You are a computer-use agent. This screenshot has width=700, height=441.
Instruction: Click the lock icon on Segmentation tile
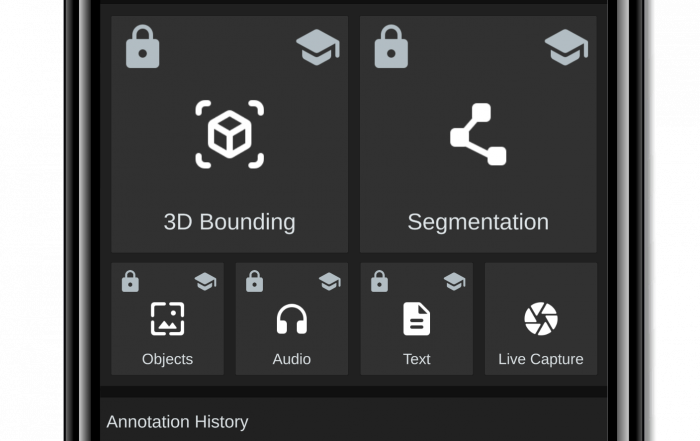(391, 47)
